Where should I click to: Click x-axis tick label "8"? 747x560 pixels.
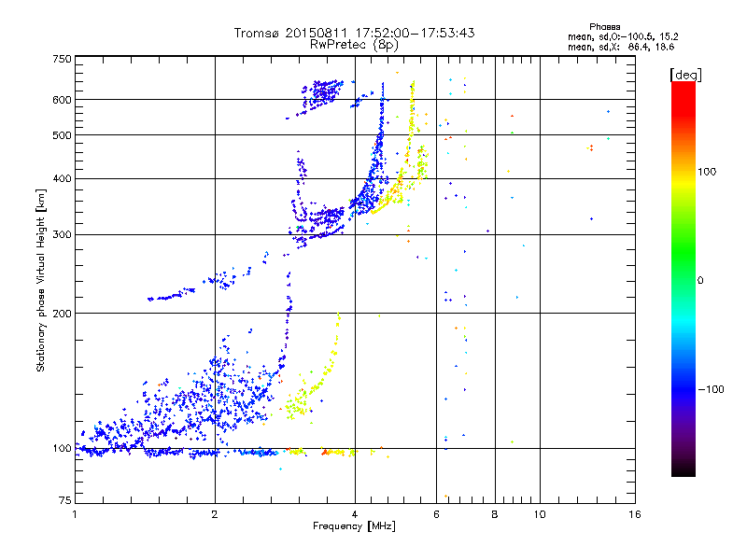click(x=495, y=514)
